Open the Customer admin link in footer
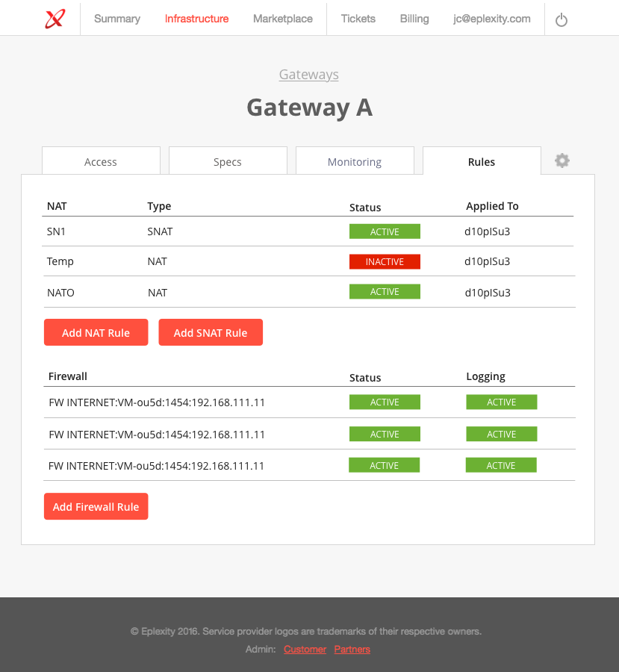The image size is (619, 672). pos(305,650)
